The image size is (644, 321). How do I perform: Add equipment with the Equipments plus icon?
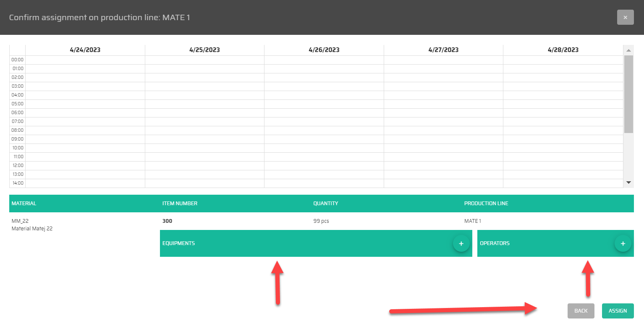[x=461, y=243]
